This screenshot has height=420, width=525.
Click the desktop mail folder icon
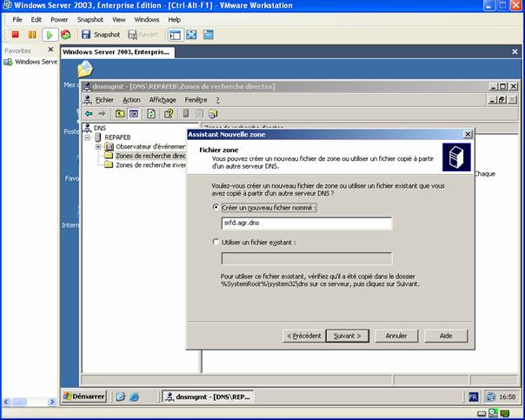coord(85,69)
